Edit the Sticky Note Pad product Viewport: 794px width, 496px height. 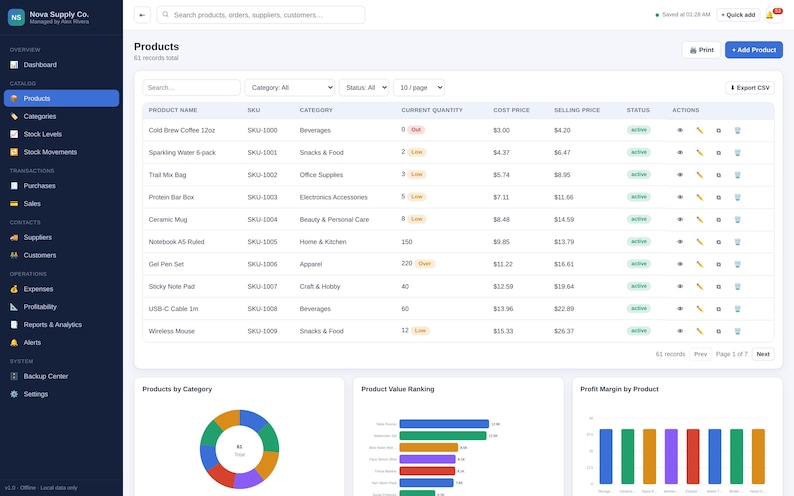pos(699,286)
